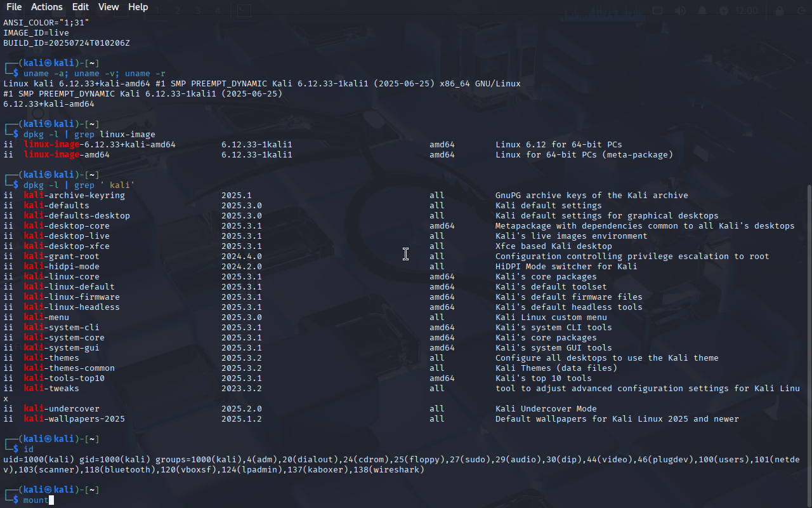Click version 2024.4.0 of kali-grant-root
812x508 pixels.
click(x=242, y=257)
